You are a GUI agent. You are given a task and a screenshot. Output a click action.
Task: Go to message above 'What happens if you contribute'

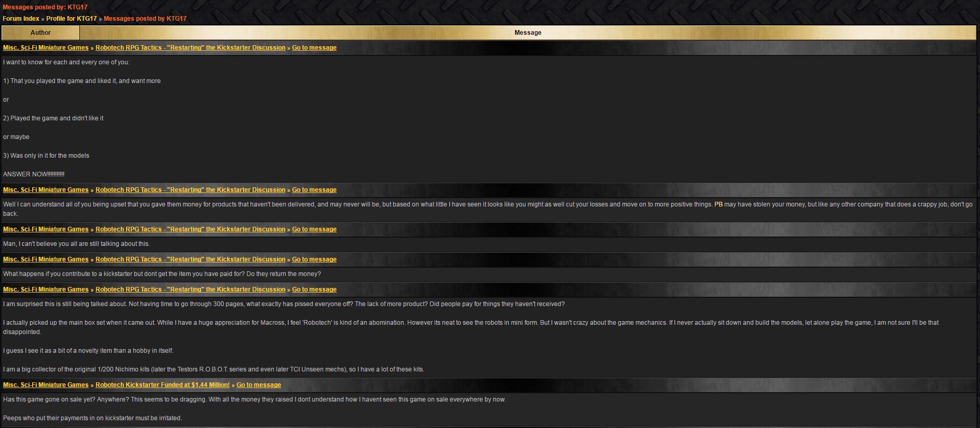pos(314,259)
